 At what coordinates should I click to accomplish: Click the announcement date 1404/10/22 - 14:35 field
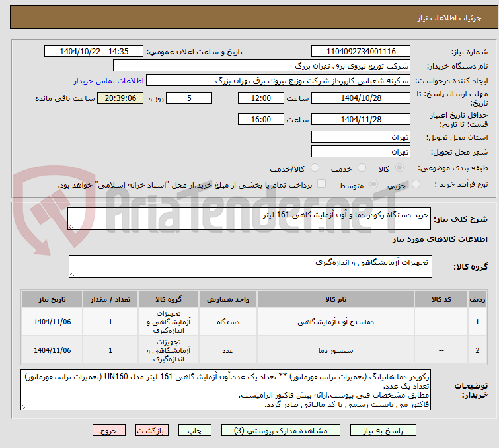pos(94,52)
